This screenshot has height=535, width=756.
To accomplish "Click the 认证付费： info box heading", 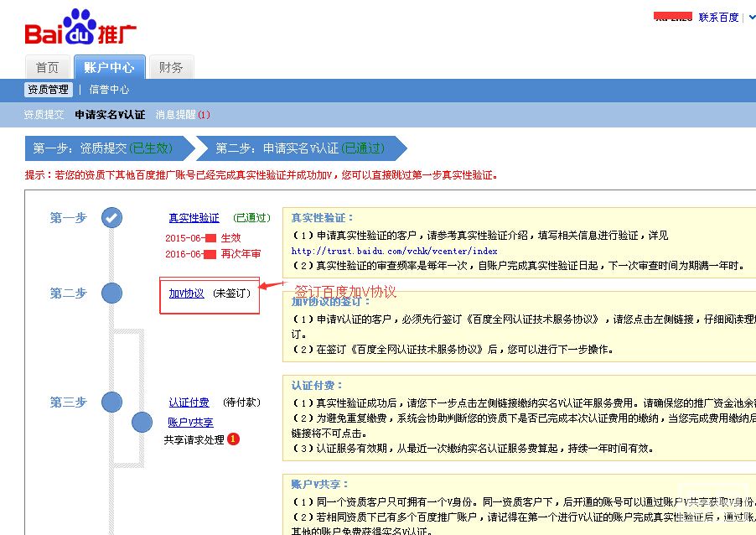I will point(317,386).
